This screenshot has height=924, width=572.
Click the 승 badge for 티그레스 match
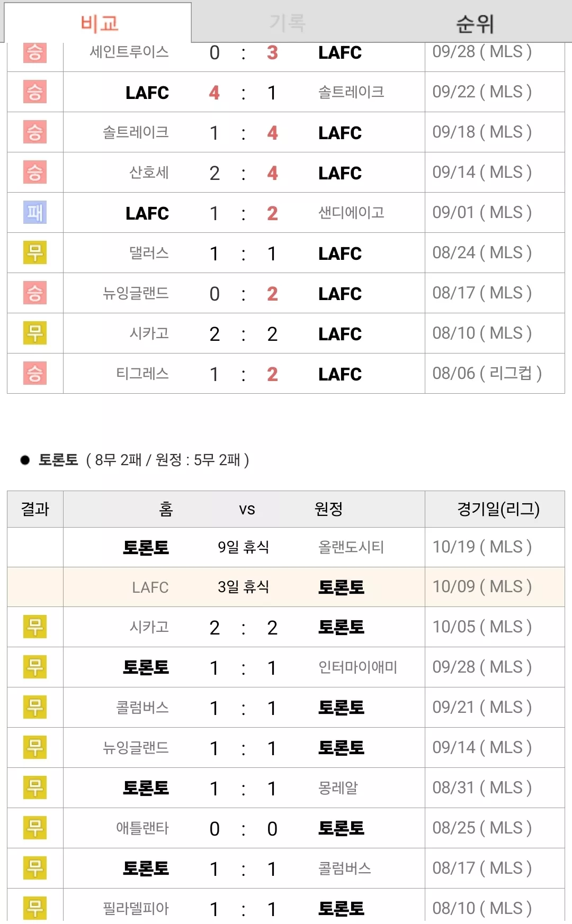35,373
